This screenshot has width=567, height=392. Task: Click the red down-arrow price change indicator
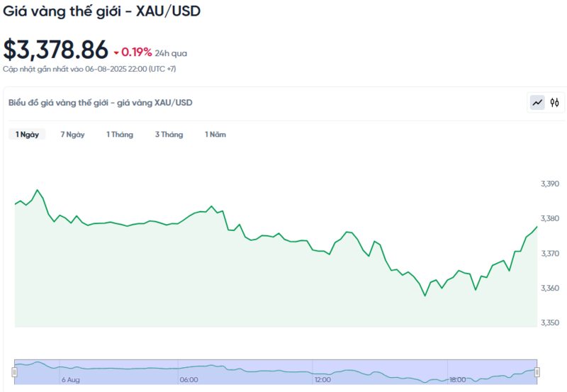pyautogui.click(x=116, y=52)
